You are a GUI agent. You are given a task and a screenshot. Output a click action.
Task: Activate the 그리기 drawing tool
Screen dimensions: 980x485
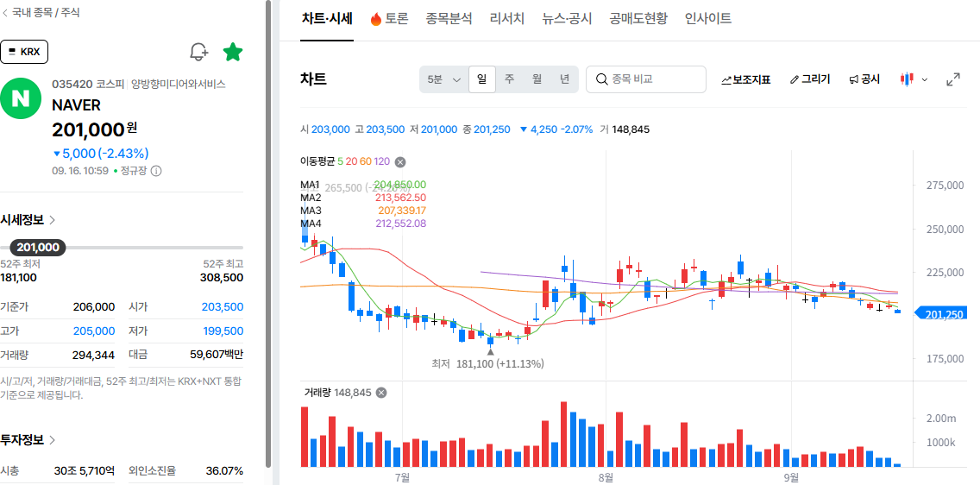pyautogui.click(x=810, y=79)
